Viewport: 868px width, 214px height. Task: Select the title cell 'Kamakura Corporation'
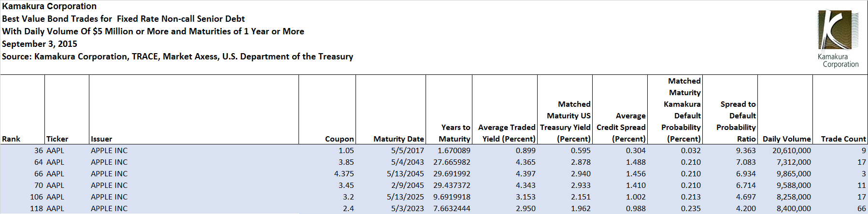49,6
